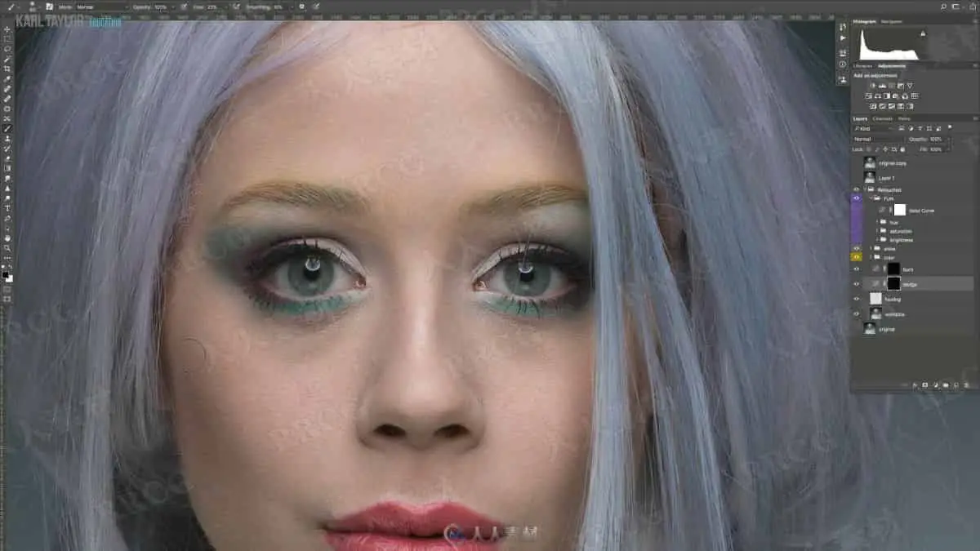This screenshot has width=980, height=551.
Task: Expand the saturation group
Action: [x=877, y=231]
